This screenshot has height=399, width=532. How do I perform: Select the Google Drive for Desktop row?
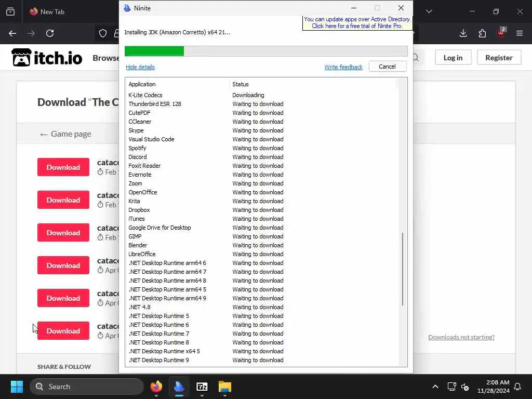pos(261,228)
